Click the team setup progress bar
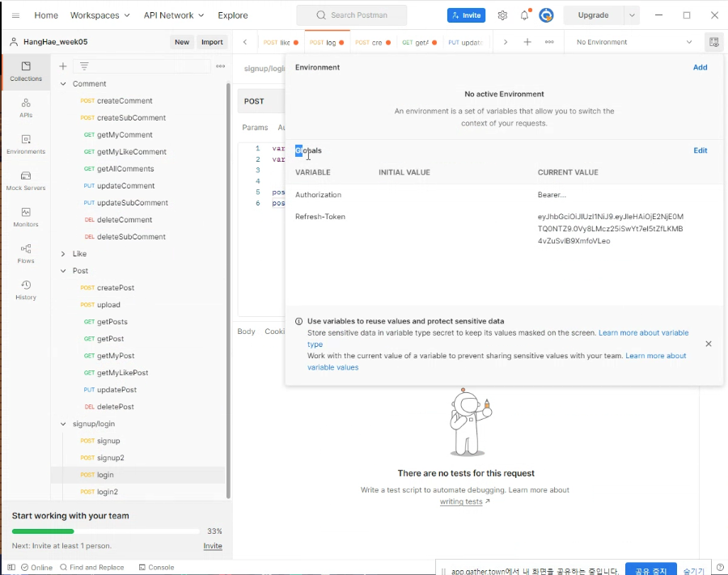The width and height of the screenshot is (728, 575). click(x=105, y=531)
